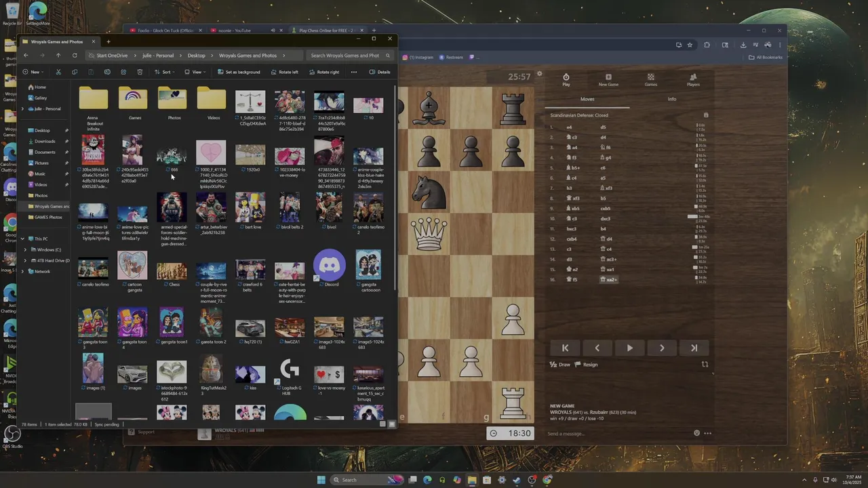Toggle the Details pane in Explorer
868x488 pixels.
(x=380, y=72)
